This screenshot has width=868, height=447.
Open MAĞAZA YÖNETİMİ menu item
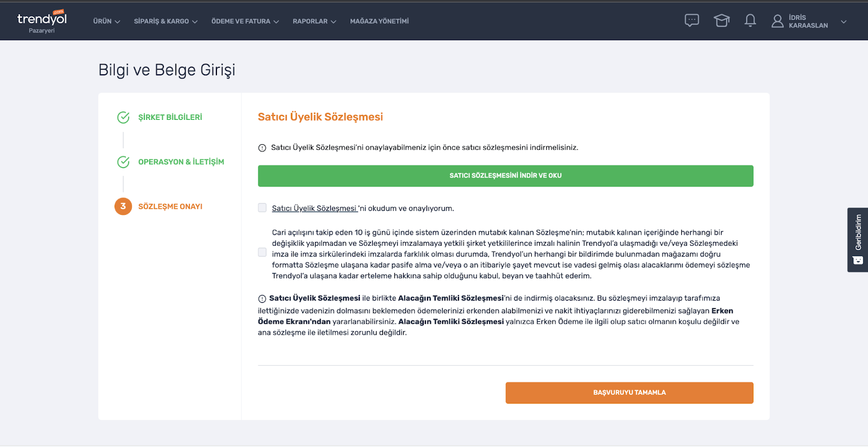(379, 21)
